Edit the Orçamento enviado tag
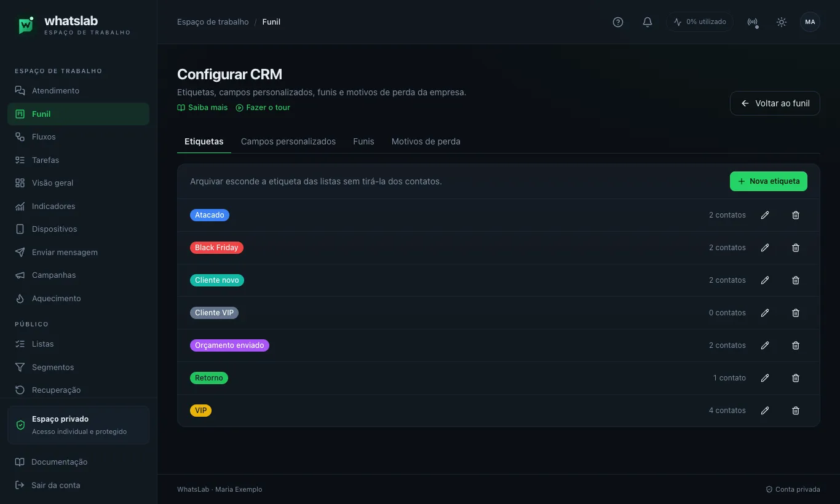 (765, 345)
